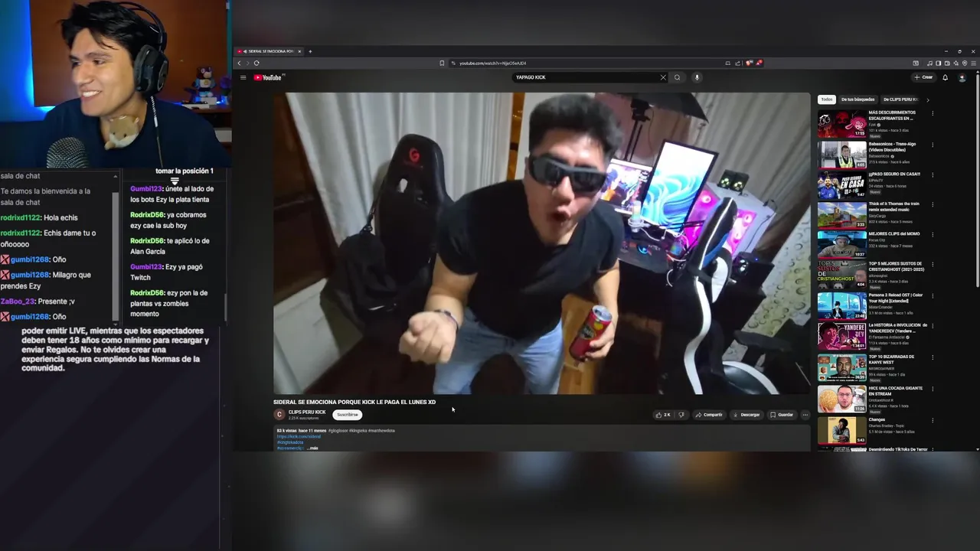
Task: Select the De CLIPS PERU KICK chip
Action: 900,99
